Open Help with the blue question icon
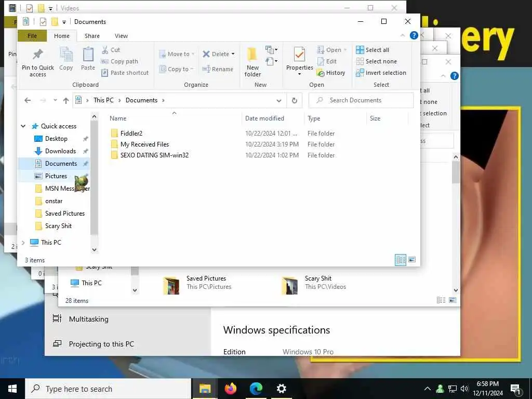 point(414,35)
